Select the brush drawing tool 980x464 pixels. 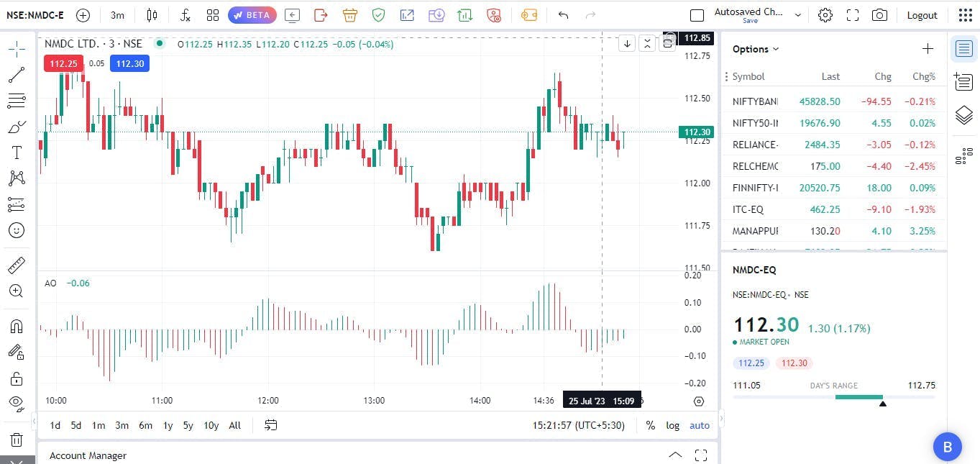click(x=17, y=127)
